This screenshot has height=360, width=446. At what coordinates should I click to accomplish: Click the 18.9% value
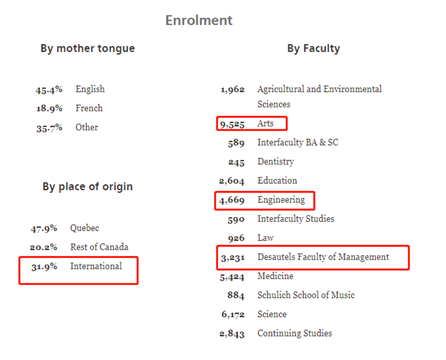point(49,109)
